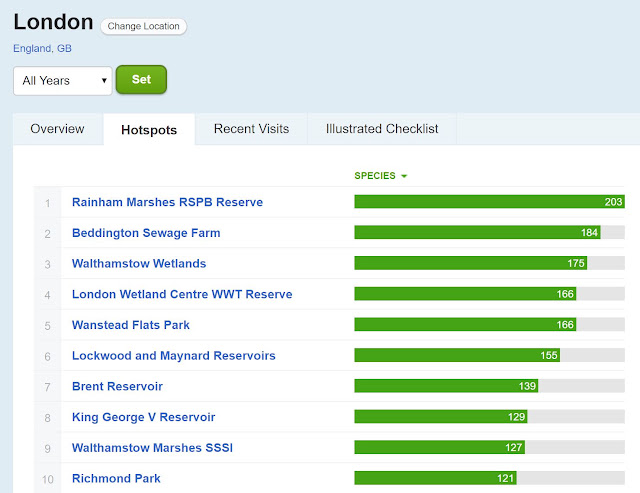The image size is (640, 493).
Task: Click the 127 species count value
Action: pyautogui.click(x=514, y=447)
